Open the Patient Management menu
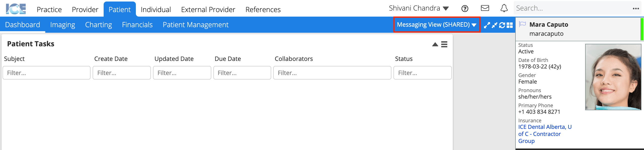Screen dimensions: 644x150 pos(195,25)
